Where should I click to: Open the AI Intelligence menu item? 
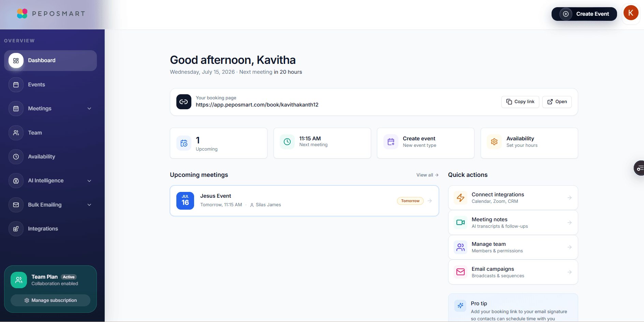tap(50, 181)
